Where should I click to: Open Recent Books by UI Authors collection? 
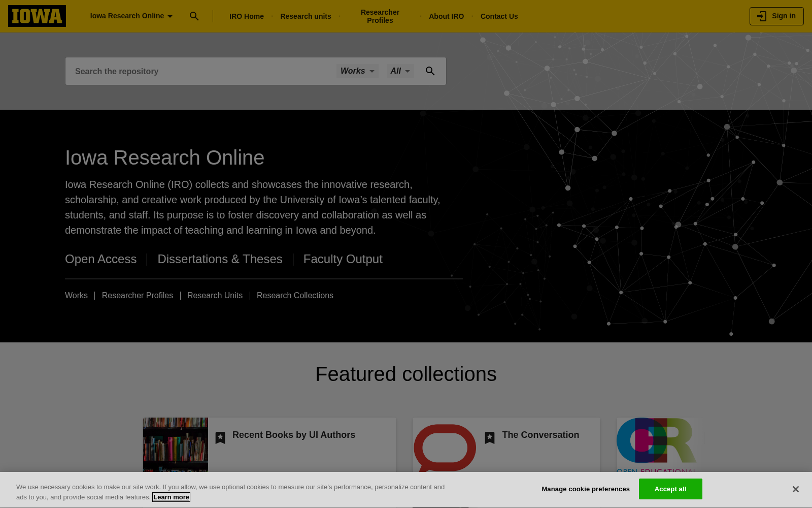[294, 435]
